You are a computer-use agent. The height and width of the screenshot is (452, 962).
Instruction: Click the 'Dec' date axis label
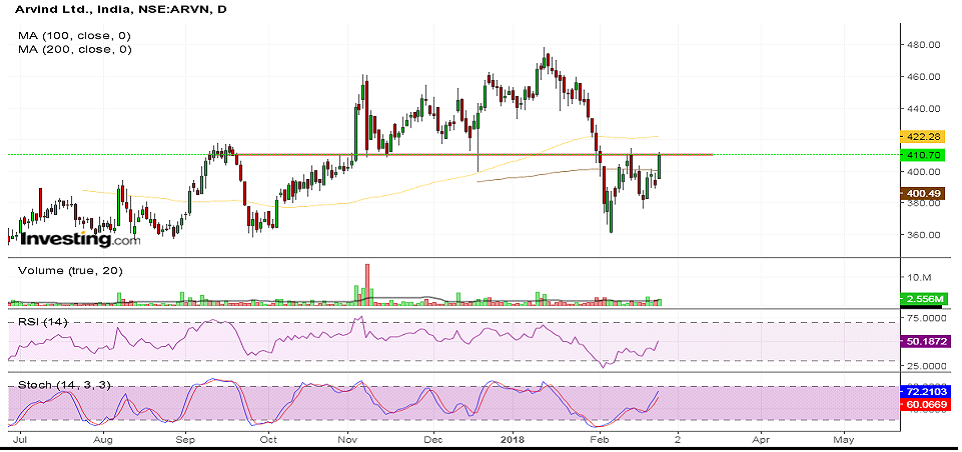click(433, 440)
